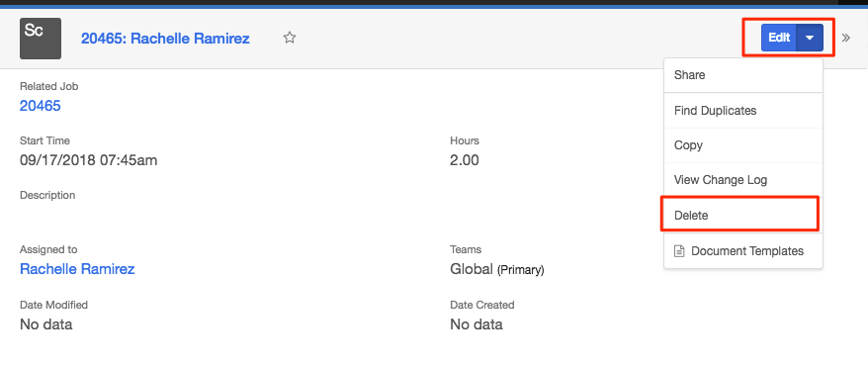Mark record as favorite with star icon
Image resolution: width=868 pixels, height=366 pixels.
[290, 38]
